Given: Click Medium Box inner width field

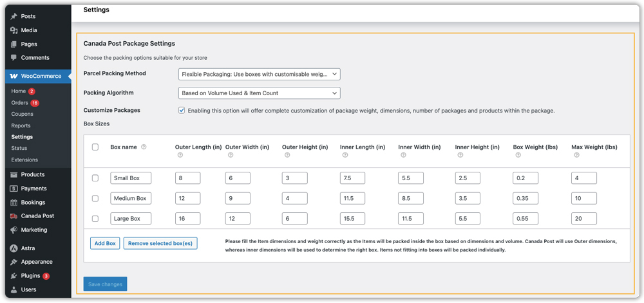Looking at the screenshot, I should tap(411, 198).
